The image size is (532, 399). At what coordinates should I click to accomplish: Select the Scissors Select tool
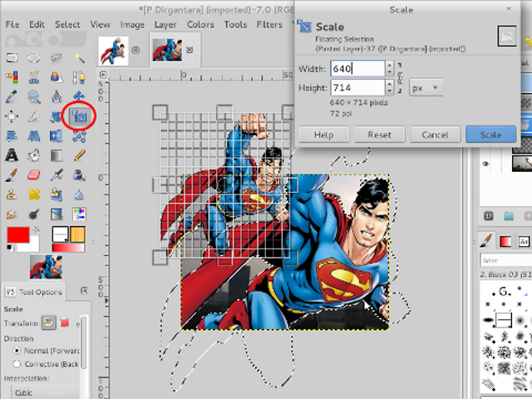coord(33,77)
